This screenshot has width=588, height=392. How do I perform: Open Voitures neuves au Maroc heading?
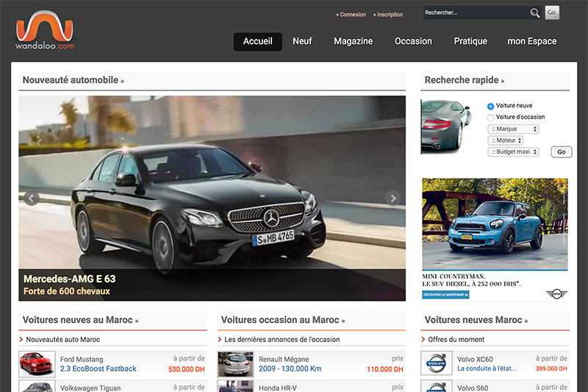point(80,320)
